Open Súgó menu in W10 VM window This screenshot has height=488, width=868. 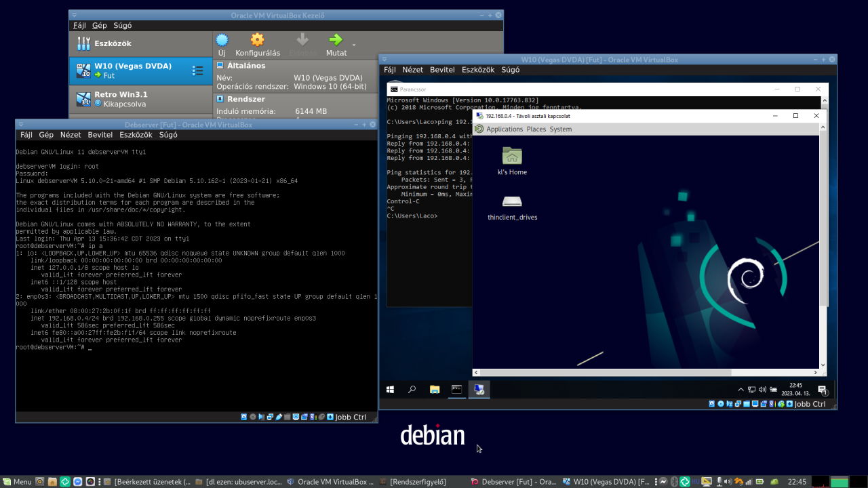510,70
